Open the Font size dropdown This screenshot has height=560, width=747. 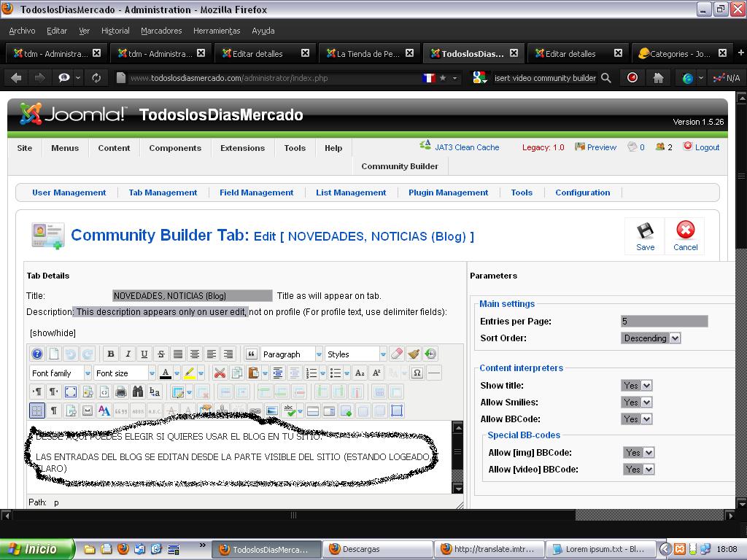click(x=125, y=373)
